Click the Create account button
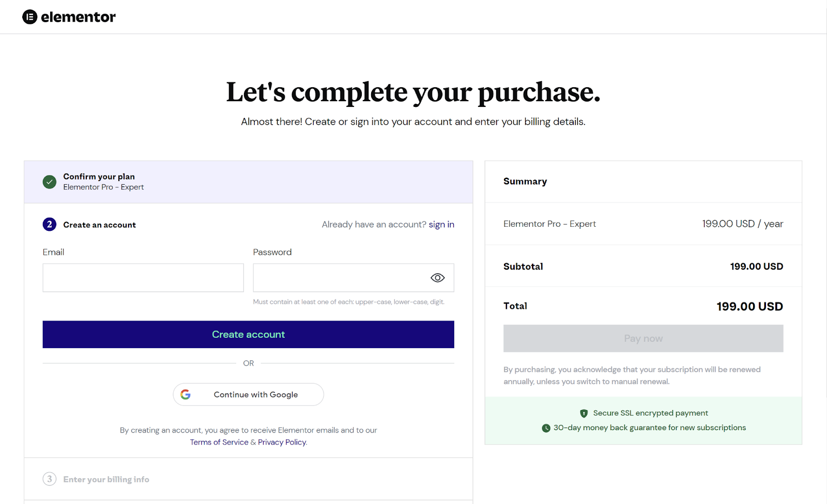The width and height of the screenshot is (827, 504). coord(248,335)
